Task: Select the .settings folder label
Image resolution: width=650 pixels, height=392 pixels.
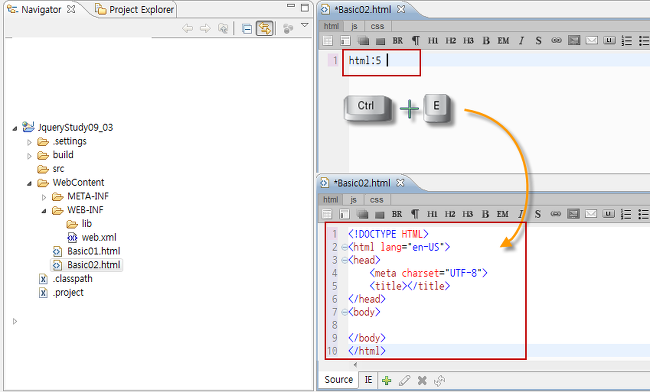Action: click(x=70, y=141)
